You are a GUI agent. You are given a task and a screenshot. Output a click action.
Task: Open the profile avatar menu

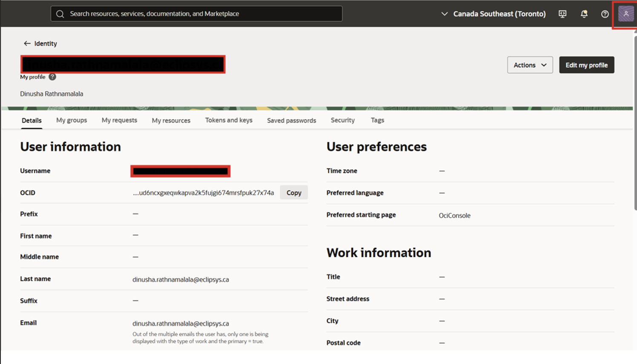[x=626, y=14]
